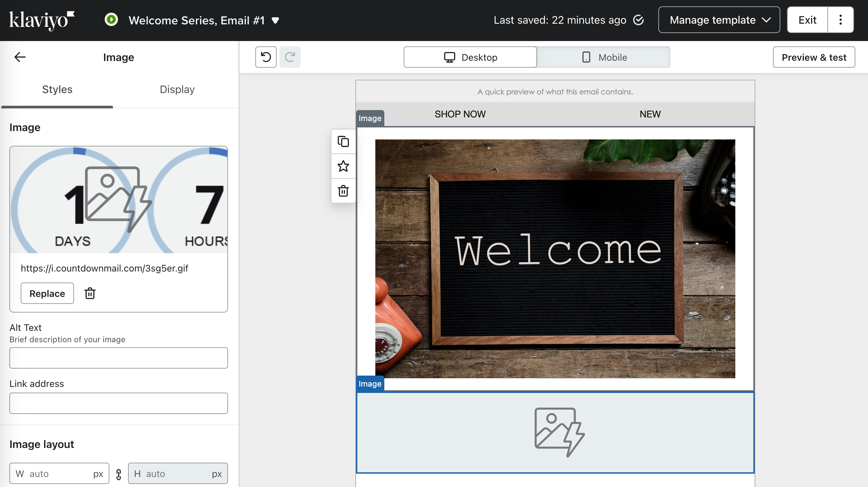Screen dimensions: 868x487
Task: Open the three-dot more options menu
Action: [x=840, y=20]
